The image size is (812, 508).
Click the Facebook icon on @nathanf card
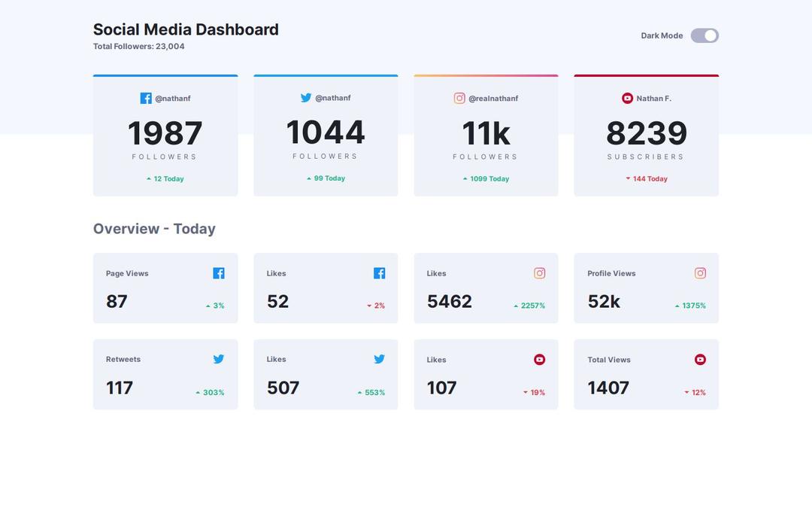144,98
